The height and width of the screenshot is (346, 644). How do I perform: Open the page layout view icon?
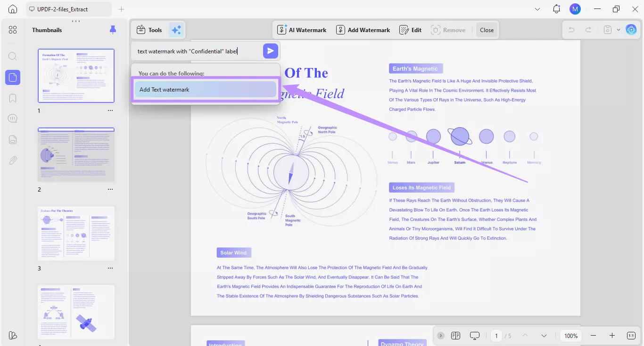coord(455,336)
